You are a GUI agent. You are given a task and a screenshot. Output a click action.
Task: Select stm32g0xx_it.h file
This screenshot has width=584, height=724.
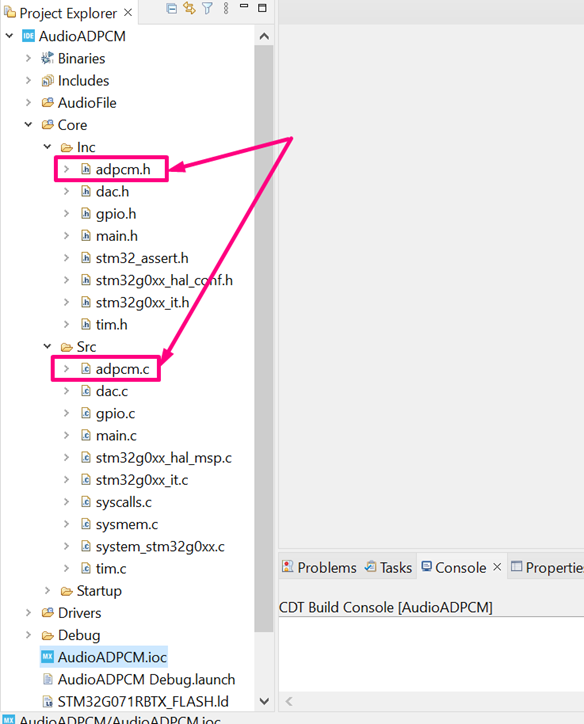[143, 302]
